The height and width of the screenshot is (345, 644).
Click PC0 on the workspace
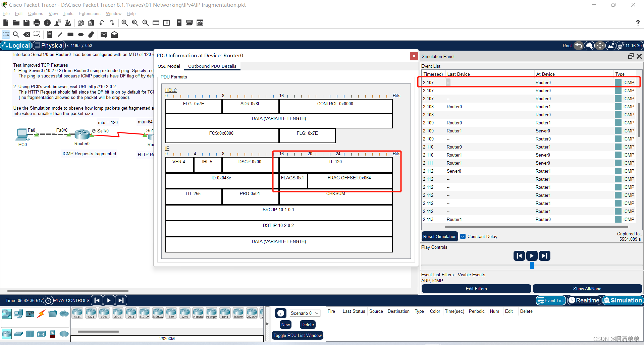point(22,135)
